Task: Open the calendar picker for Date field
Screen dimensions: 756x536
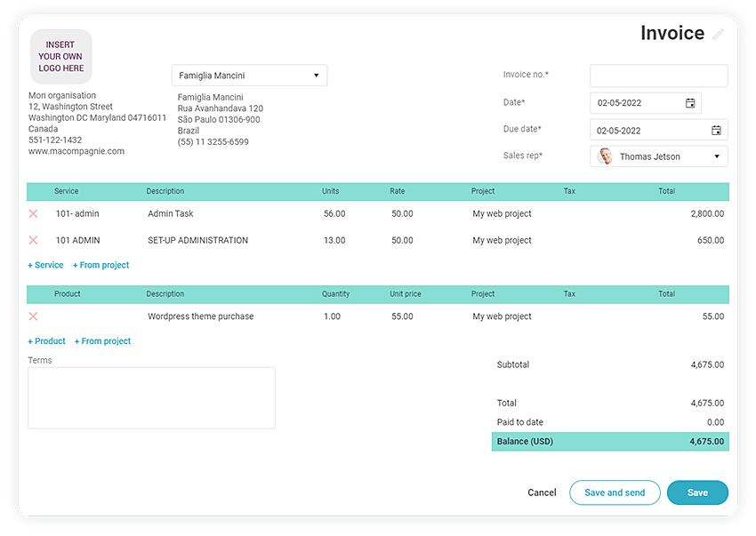Action: [x=690, y=103]
